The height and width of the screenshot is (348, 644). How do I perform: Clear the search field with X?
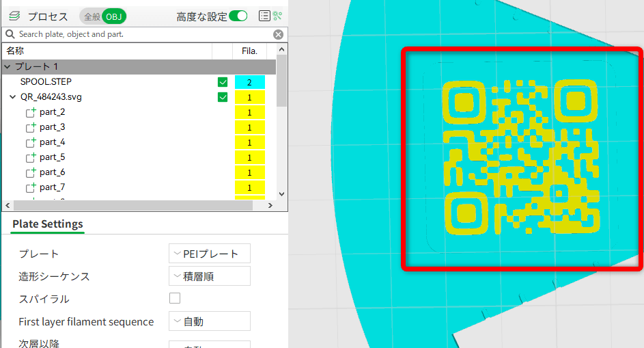[278, 35]
